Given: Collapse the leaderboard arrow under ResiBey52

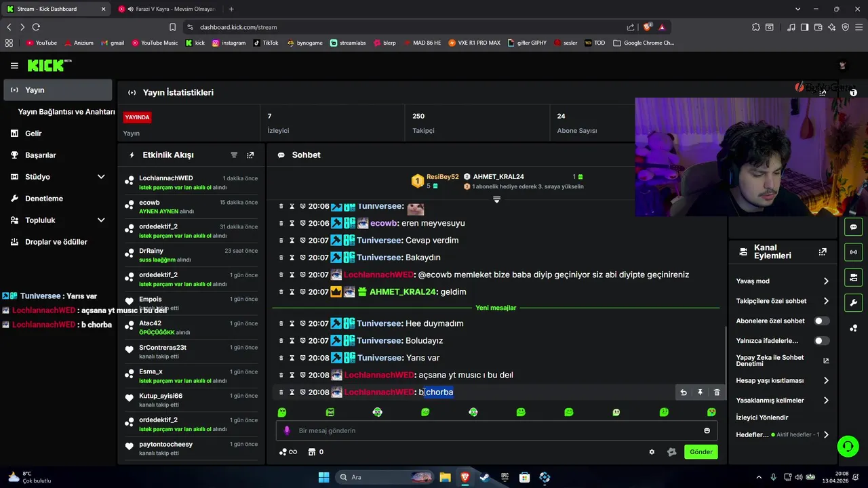Looking at the screenshot, I should [496, 200].
